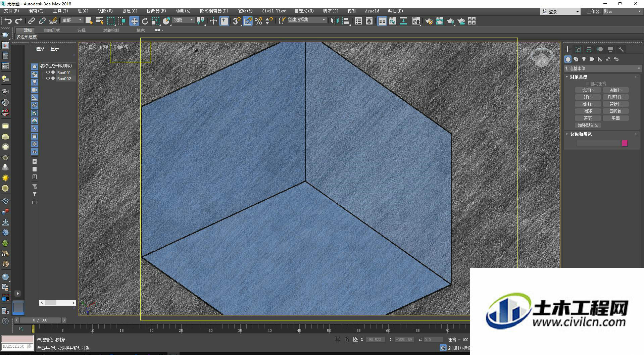
Task: Choose the Select Object tool
Action: coord(89,21)
